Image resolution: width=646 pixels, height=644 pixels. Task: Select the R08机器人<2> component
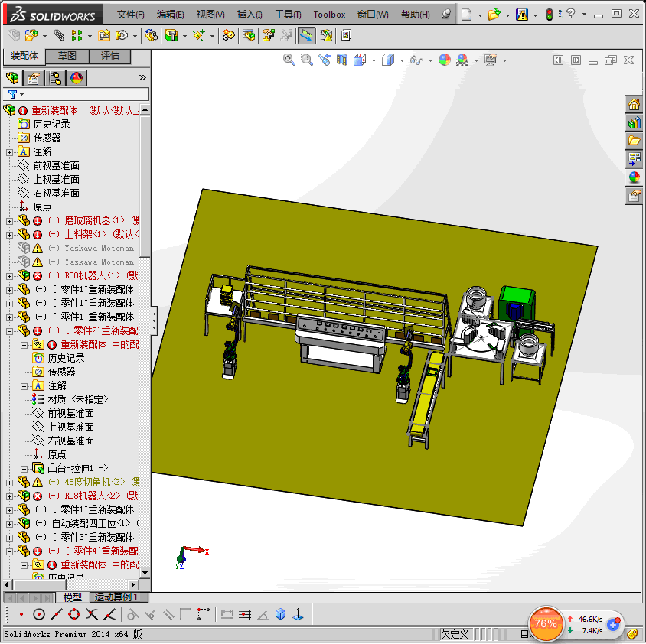93,496
